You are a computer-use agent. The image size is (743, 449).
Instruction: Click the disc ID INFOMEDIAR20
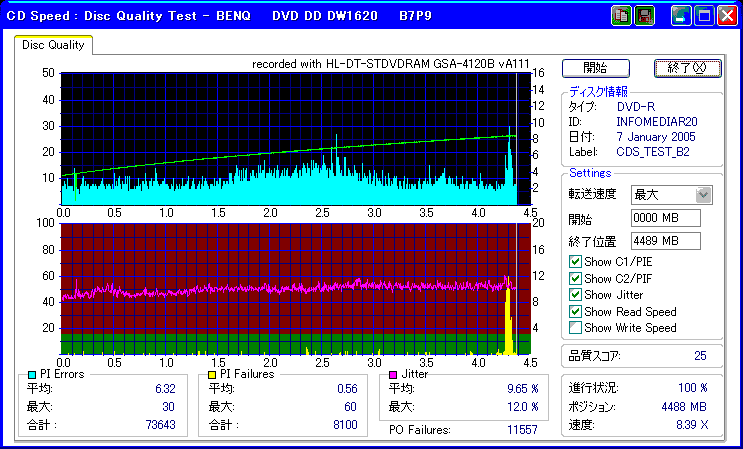657,122
